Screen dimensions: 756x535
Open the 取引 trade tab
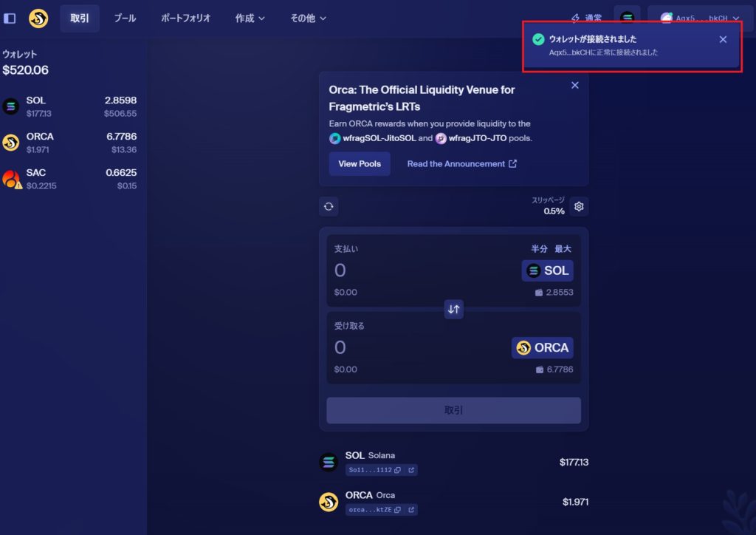coord(80,18)
